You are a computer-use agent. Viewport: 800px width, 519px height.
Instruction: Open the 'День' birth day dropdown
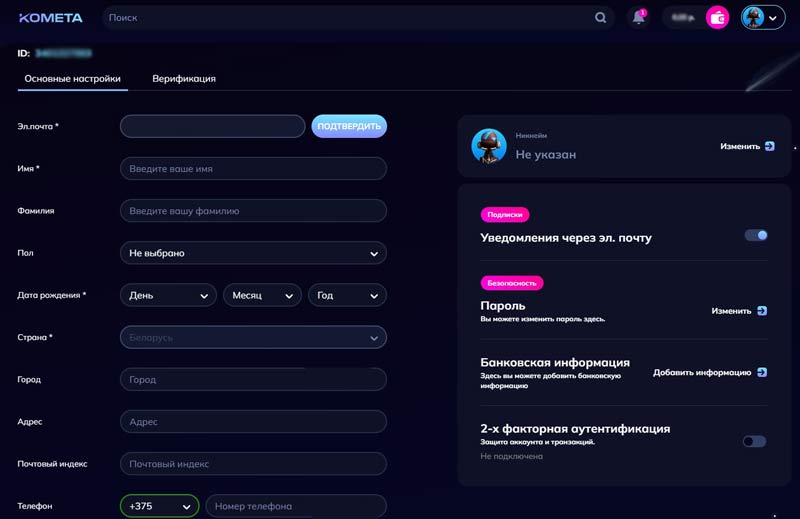pyautogui.click(x=168, y=296)
